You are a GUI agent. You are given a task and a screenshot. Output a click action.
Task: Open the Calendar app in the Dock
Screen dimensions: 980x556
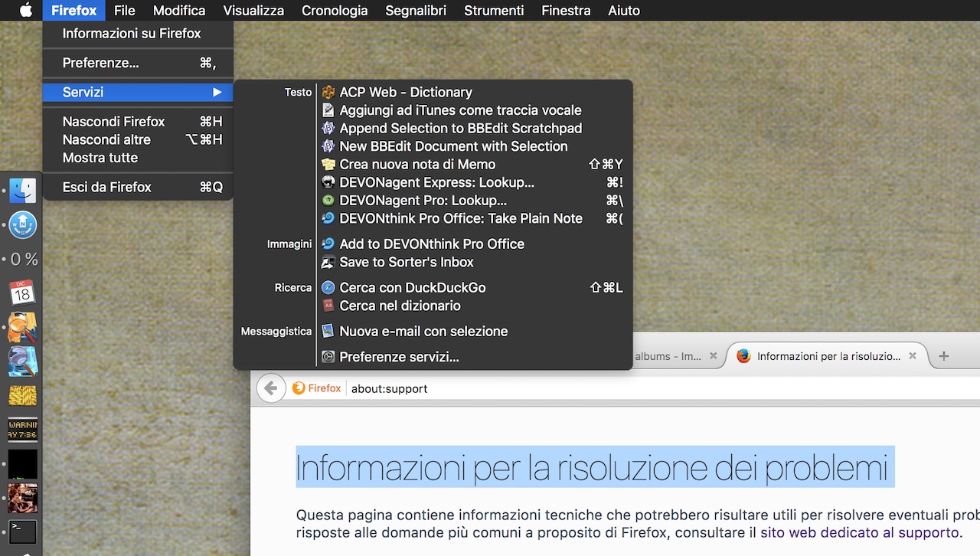coord(22,293)
